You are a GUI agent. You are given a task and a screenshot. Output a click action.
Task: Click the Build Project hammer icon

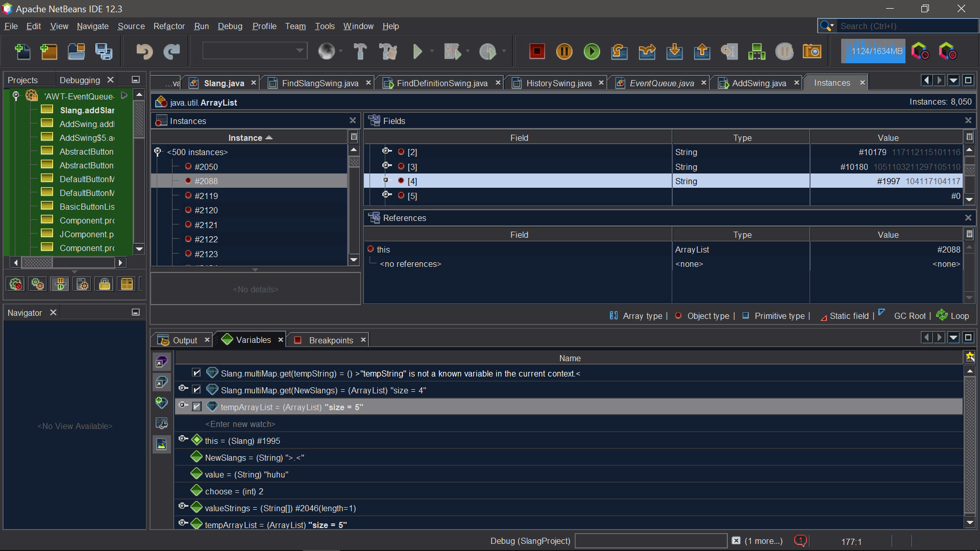[x=360, y=52]
